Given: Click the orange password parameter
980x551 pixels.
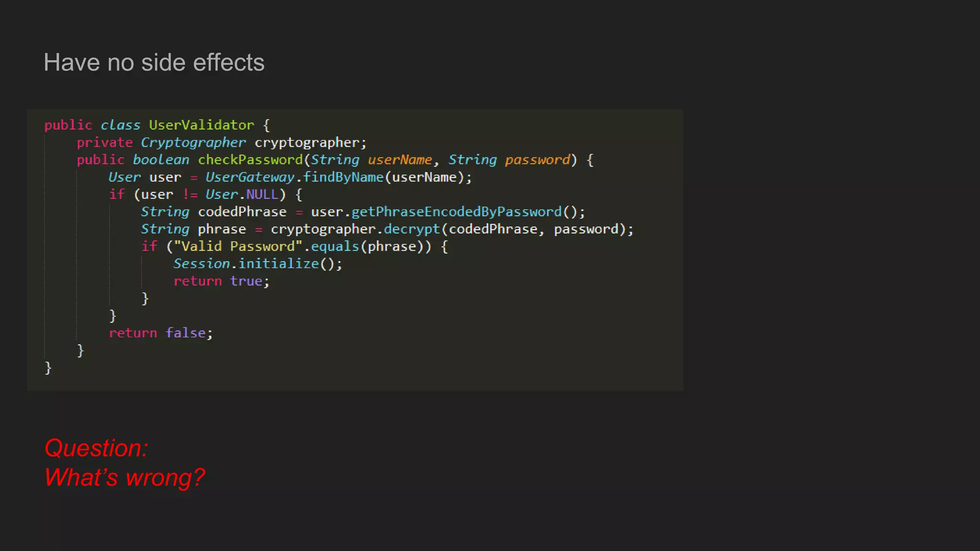Looking at the screenshot, I should [537, 160].
